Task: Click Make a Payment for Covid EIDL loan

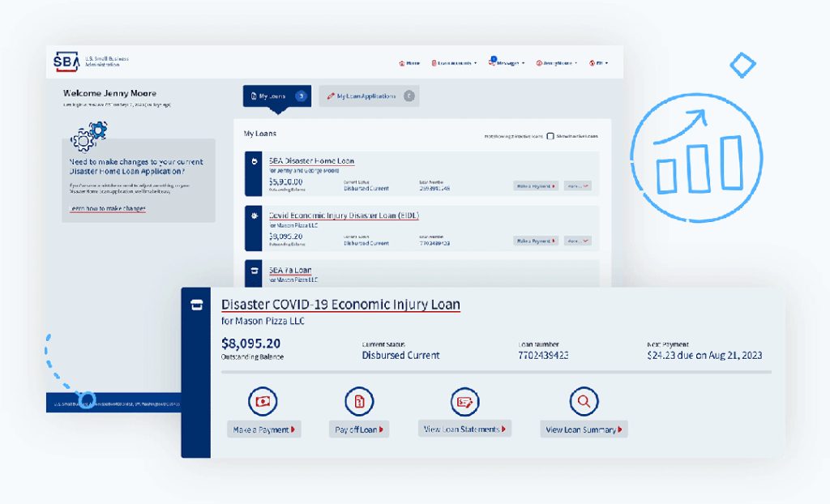Action: [x=536, y=241]
